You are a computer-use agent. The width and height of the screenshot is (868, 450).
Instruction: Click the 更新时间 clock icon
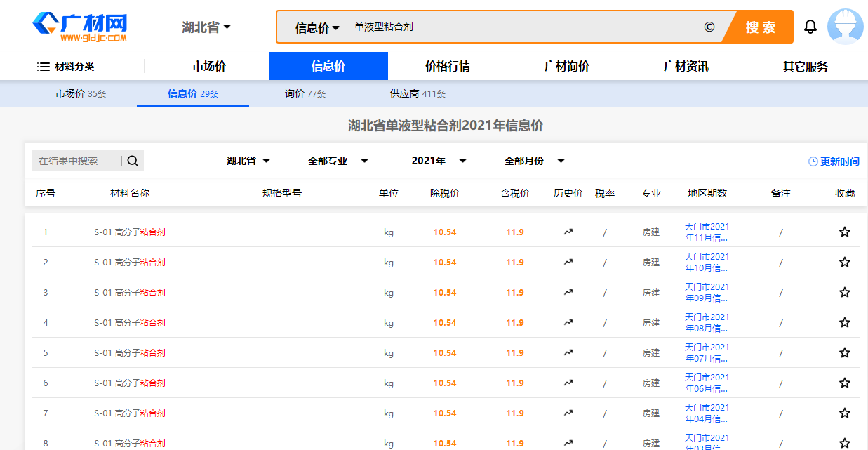813,161
